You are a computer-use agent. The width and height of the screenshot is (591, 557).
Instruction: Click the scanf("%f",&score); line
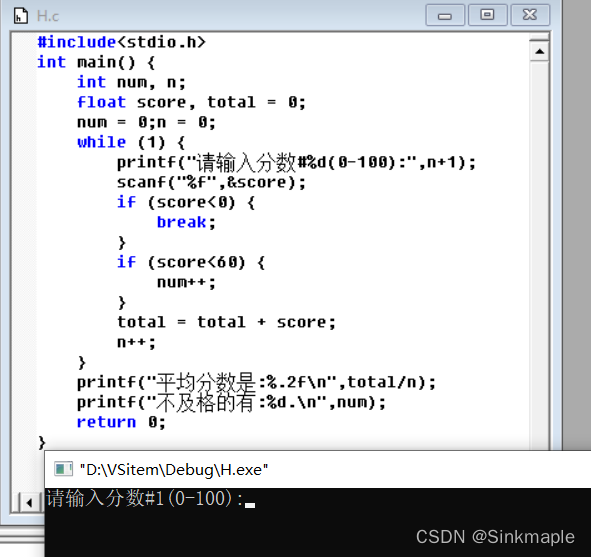(211, 182)
